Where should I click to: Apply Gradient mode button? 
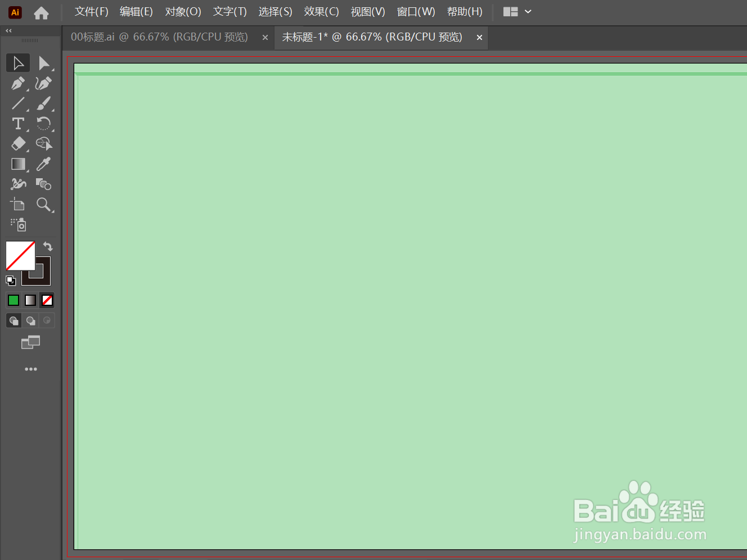[30, 300]
